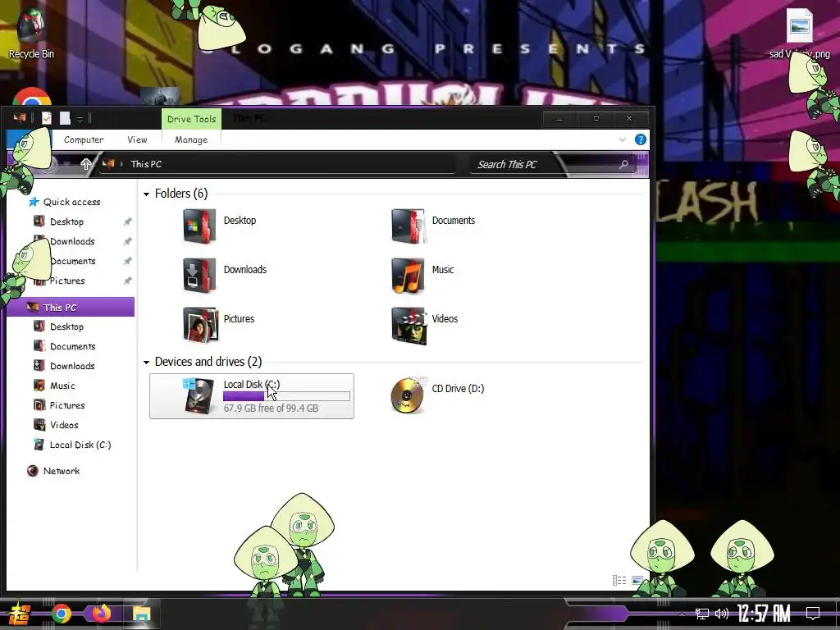Click the This PC address bar path
Screen dimensions: 840x630
click(x=146, y=164)
